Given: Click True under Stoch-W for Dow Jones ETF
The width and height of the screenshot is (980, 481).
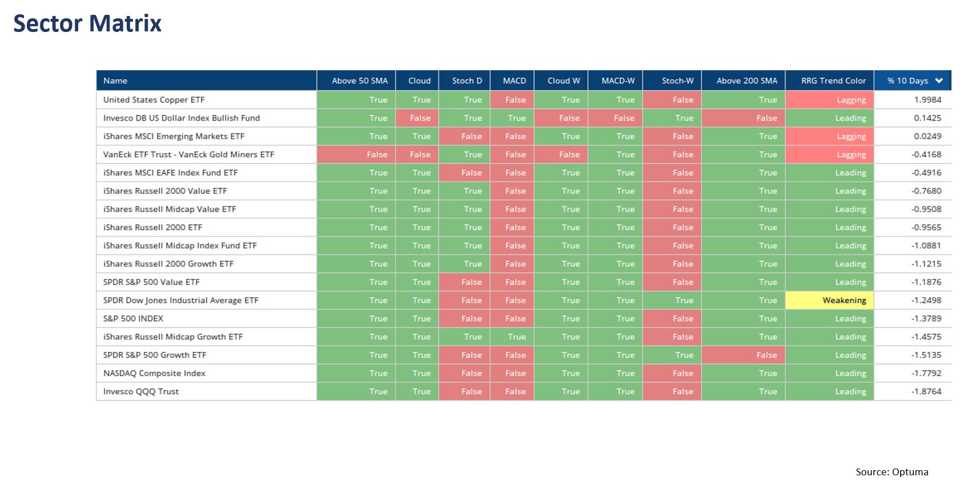Looking at the screenshot, I should click(x=672, y=300).
